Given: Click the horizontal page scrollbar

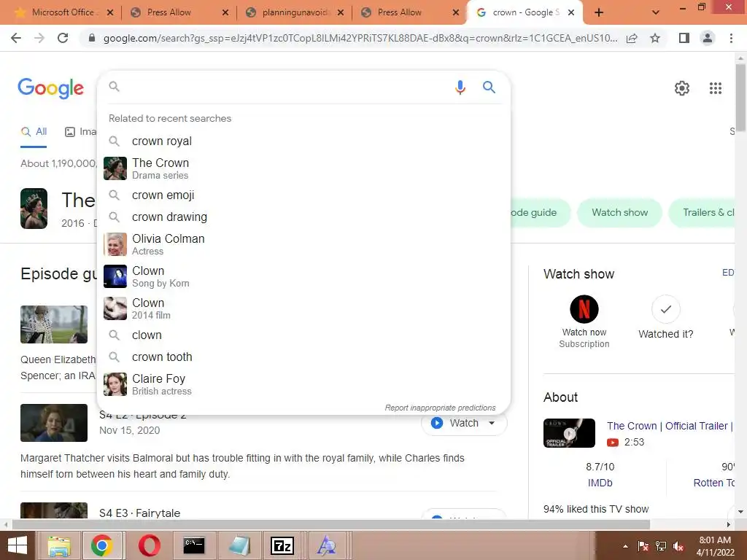Looking at the screenshot, I should click(330, 524).
